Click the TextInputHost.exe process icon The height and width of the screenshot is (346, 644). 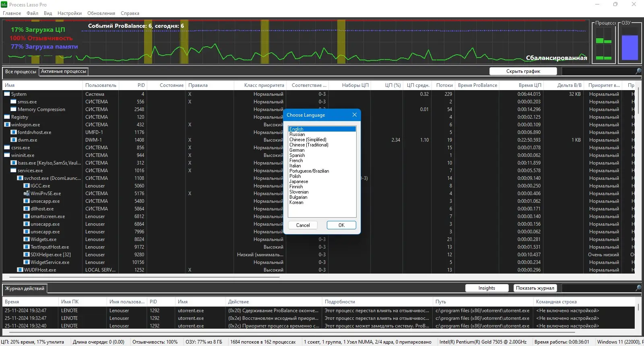click(26, 247)
